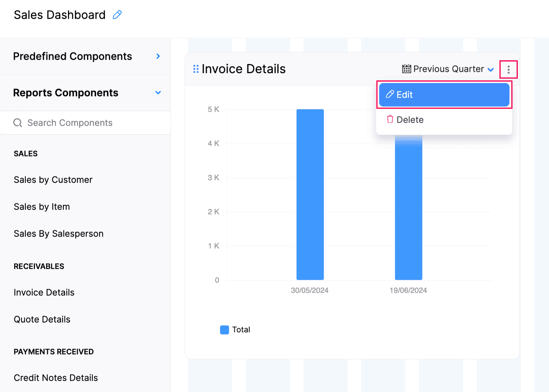Open the Previous Quarter date range dropdown
This screenshot has width=549, height=392.
tap(448, 69)
